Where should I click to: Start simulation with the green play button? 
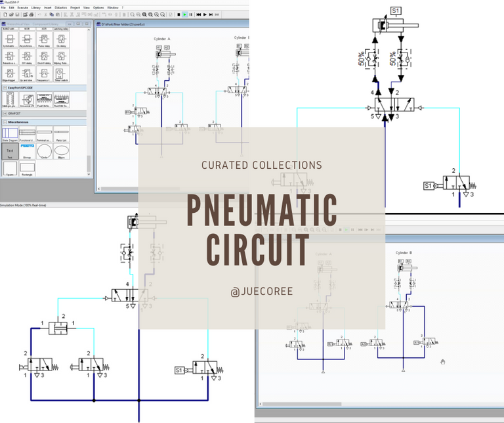coord(185,14)
